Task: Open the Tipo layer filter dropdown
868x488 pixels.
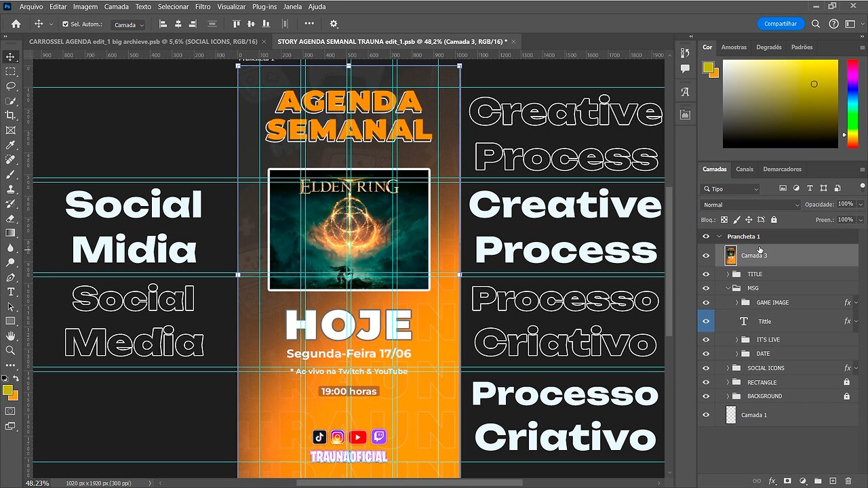Action: click(x=730, y=189)
